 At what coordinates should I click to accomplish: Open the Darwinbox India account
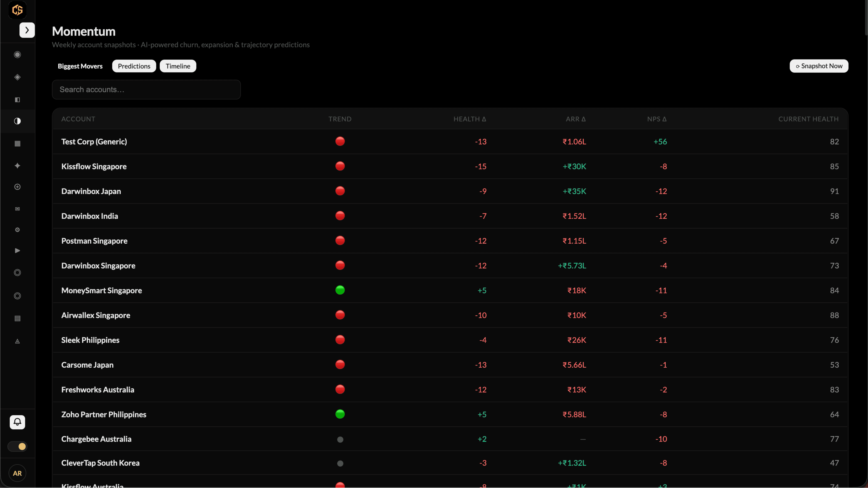(90, 216)
